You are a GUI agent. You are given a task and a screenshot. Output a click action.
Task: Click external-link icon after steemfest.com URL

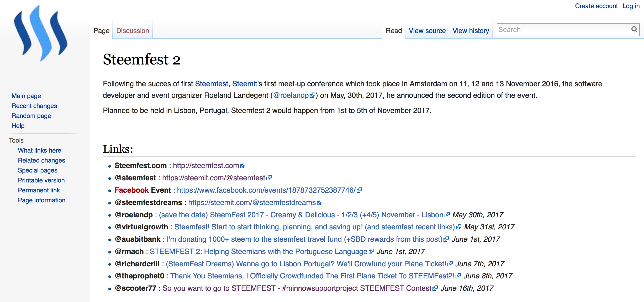[243, 166]
